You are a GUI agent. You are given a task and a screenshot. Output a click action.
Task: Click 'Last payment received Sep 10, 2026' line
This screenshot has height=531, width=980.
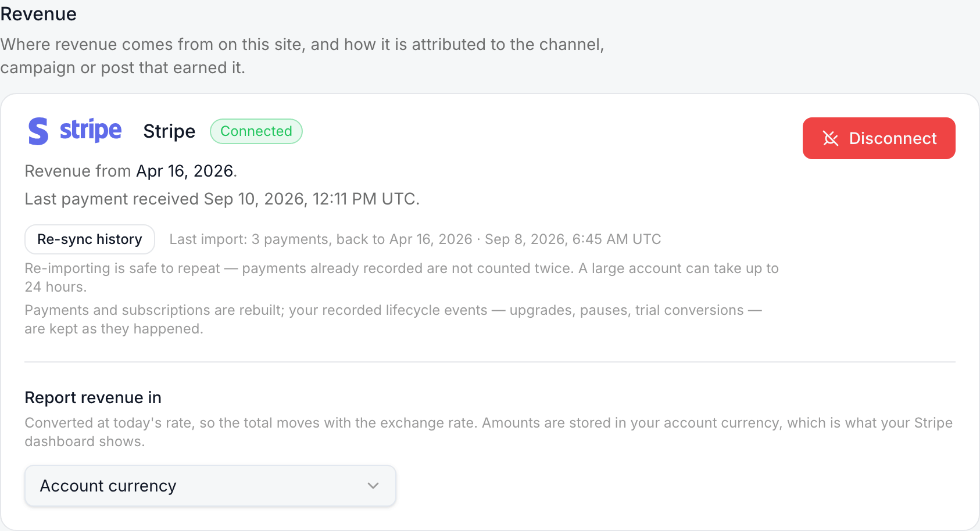(x=222, y=199)
